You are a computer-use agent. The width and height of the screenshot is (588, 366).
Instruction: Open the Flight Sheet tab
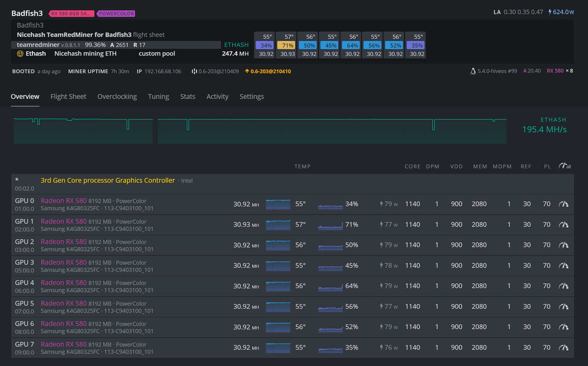point(68,96)
